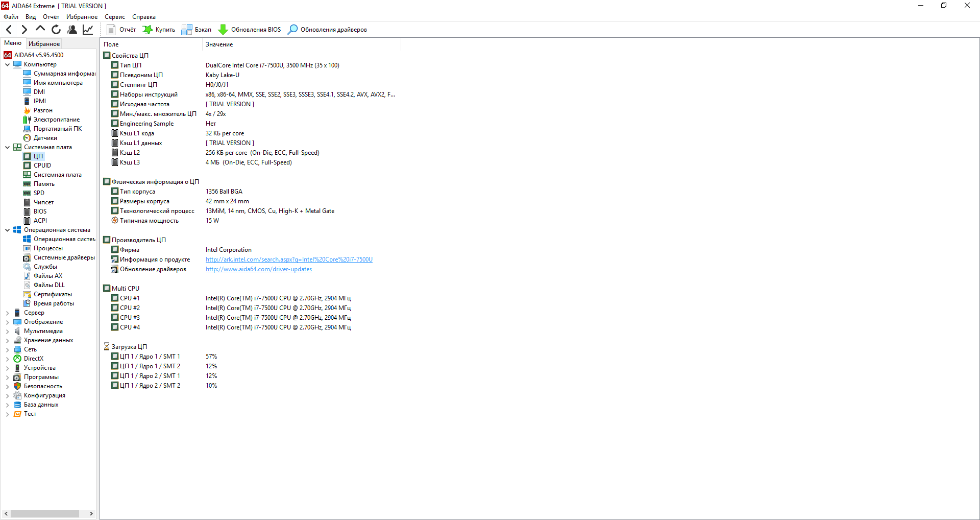The height and width of the screenshot is (520, 980).
Task: Select the CPUID tree item
Action: 37,166
